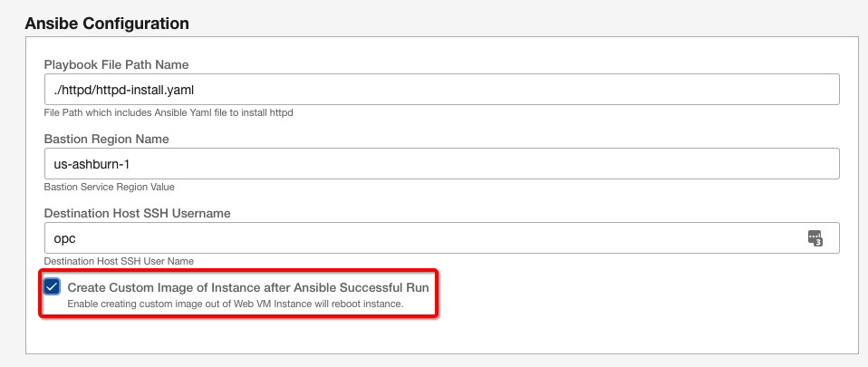The width and height of the screenshot is (868, 367).
Task: Select the "Bastion Region Name" label
Action: [106, 139]
